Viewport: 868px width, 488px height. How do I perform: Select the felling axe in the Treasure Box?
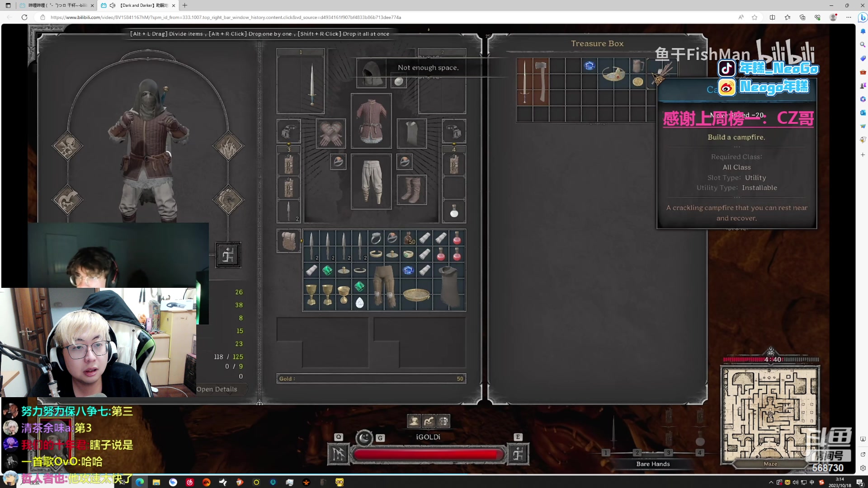pyautogui.click(x=541, y=82)
